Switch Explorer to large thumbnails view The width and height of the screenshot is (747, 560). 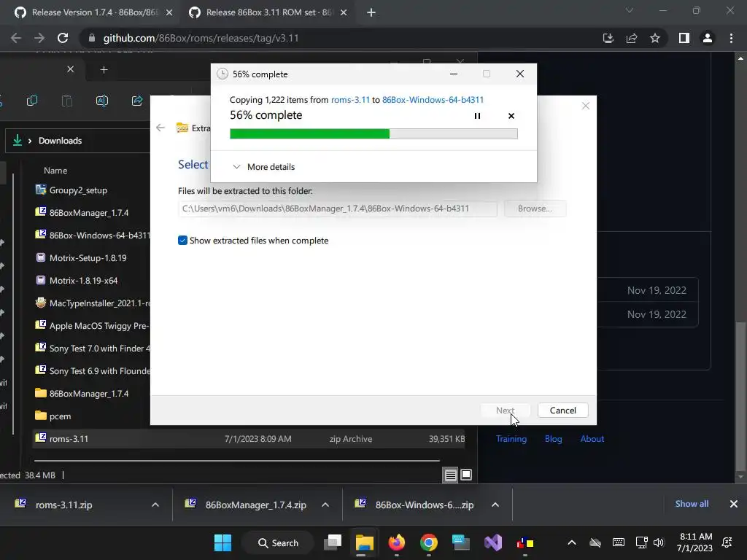pos(466,475)
